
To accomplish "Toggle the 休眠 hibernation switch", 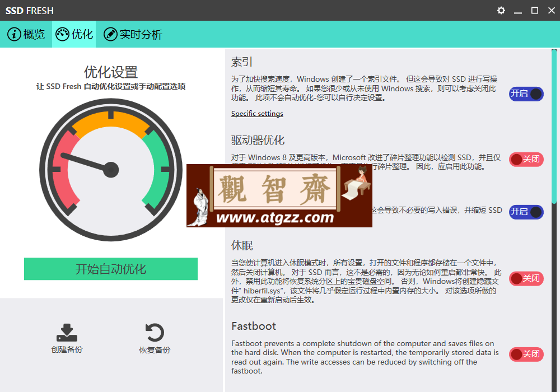I will click(526, 278).
